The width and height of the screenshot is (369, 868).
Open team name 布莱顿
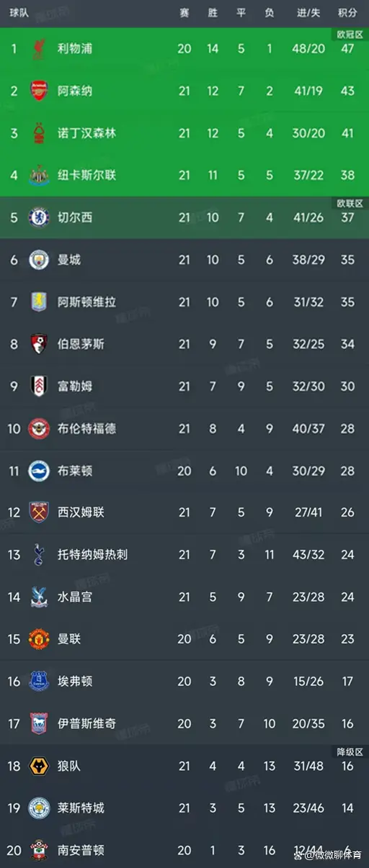[x=75, y=471]
